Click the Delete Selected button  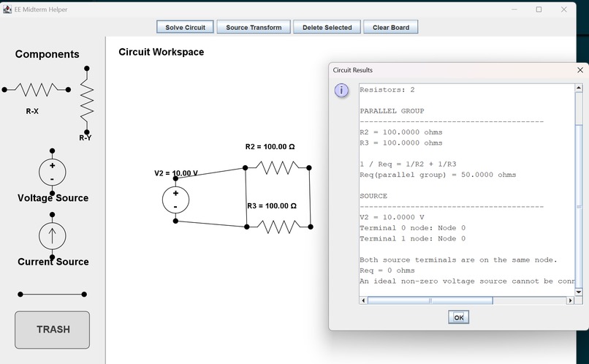[x=327, y=27]
